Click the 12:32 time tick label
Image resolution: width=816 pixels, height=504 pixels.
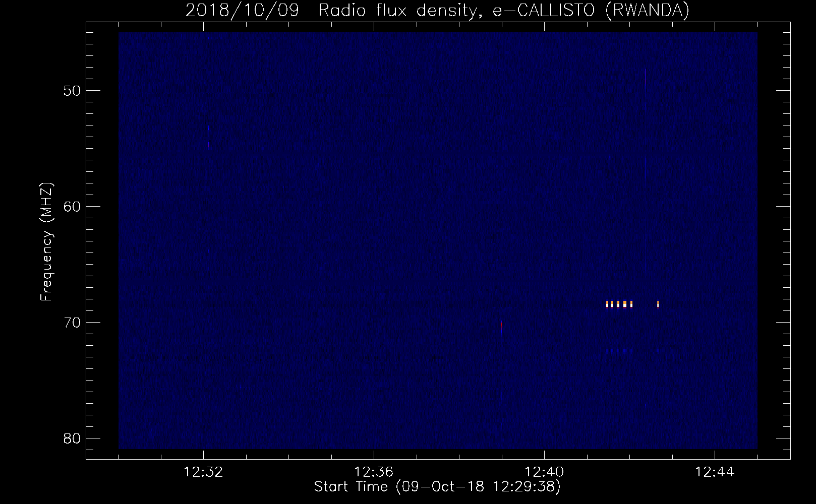(203, 472)
